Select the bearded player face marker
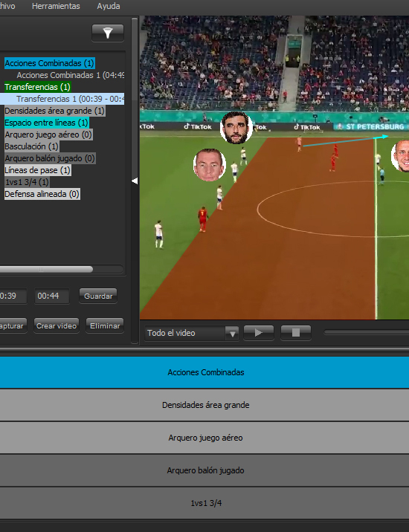409x532 pixels. click(236, 128)
